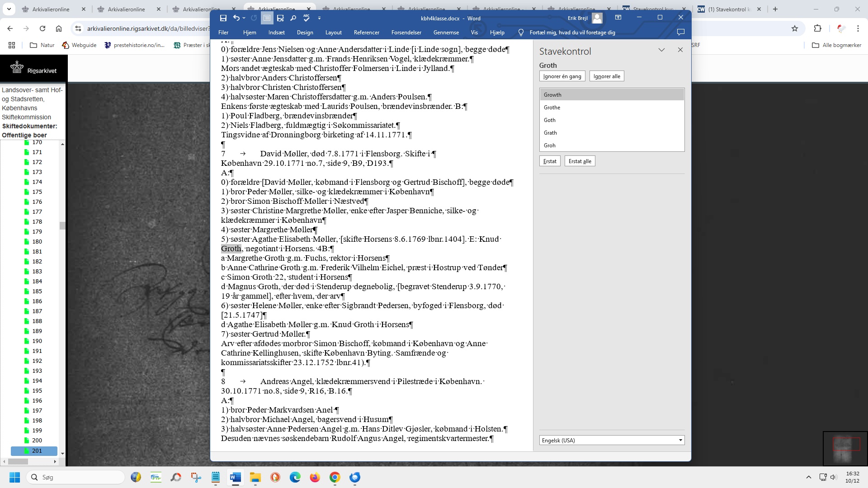Image resolution: width=868 pixels, height=488 pixels.
Task: Select suggestion 'Growth' in spelling list
Action: [x=612, y=95]
